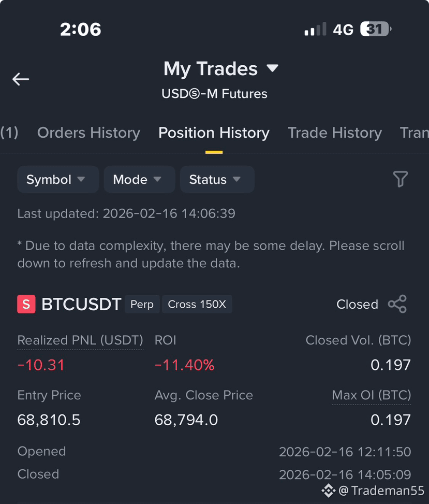Tap the share icon next to Closed

pyautogui.click(x=397, y=304)
